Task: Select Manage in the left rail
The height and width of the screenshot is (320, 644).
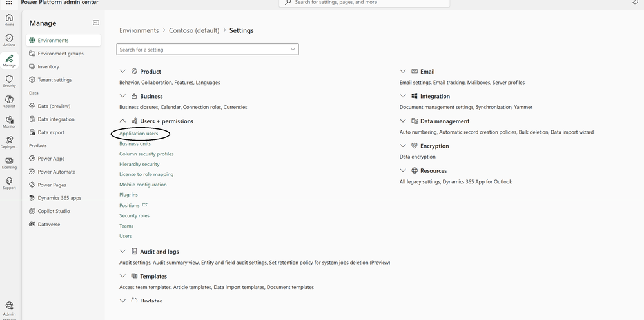Action: tap(9, 61)
